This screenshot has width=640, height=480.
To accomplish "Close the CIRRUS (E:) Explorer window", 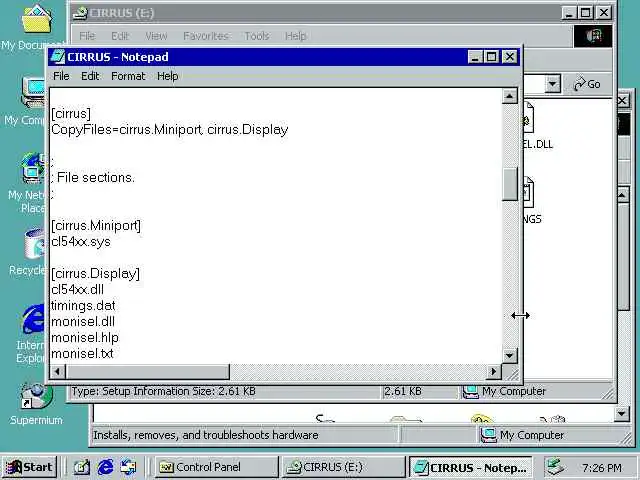I will click(x=604, y=13).
